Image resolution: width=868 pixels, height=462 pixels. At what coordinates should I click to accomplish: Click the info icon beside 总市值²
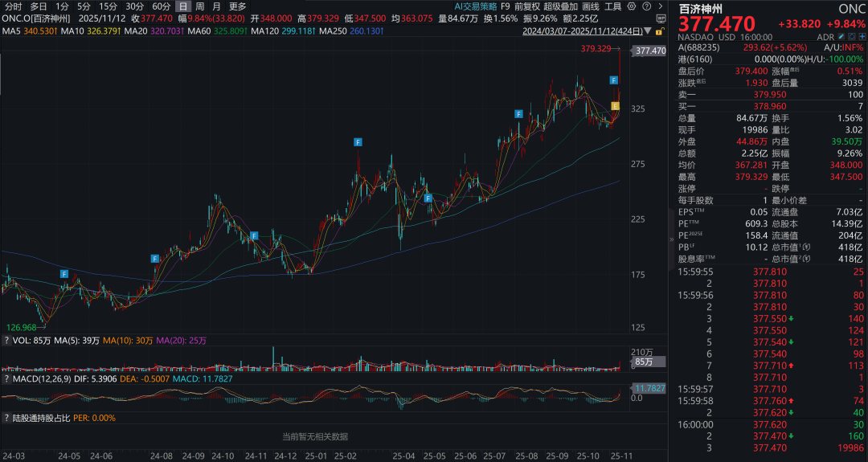pos(806,259)
